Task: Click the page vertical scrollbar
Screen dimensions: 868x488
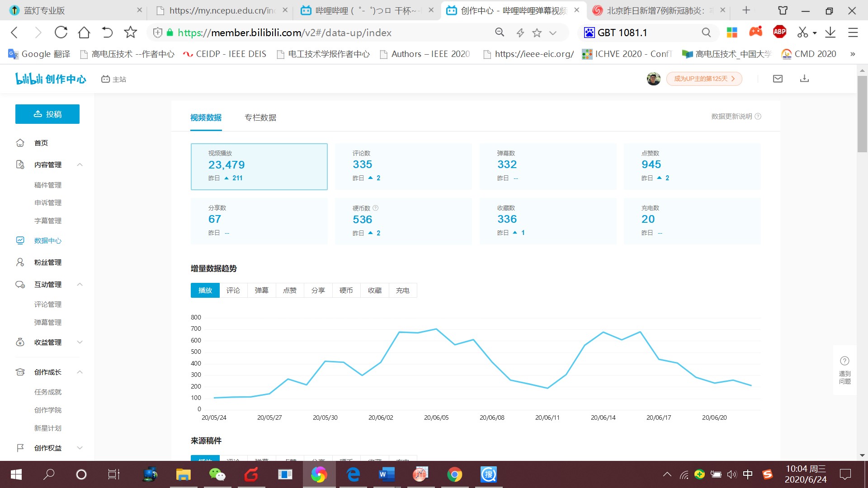Action: [862, 113]
